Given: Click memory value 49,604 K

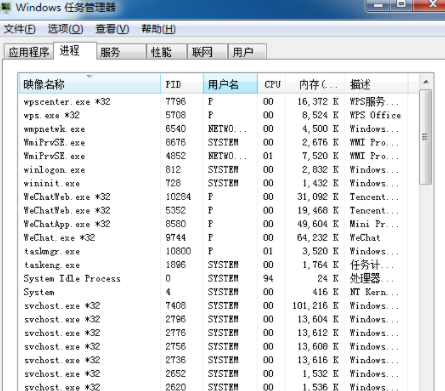Looking at the screenshot, I should tap(318, 224).
